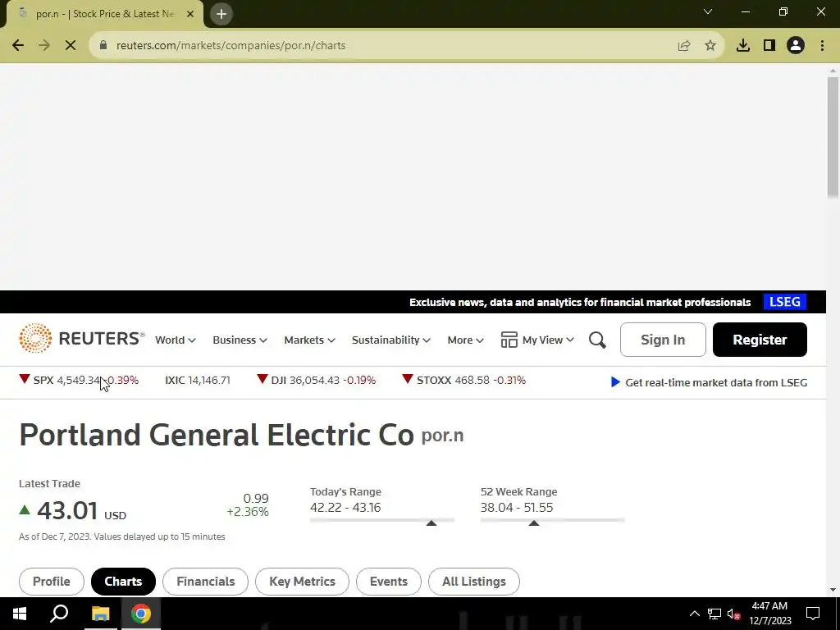Bookmark this page with the star icon
The height and width of the screenshot is (630, 840).
(710, 46)
